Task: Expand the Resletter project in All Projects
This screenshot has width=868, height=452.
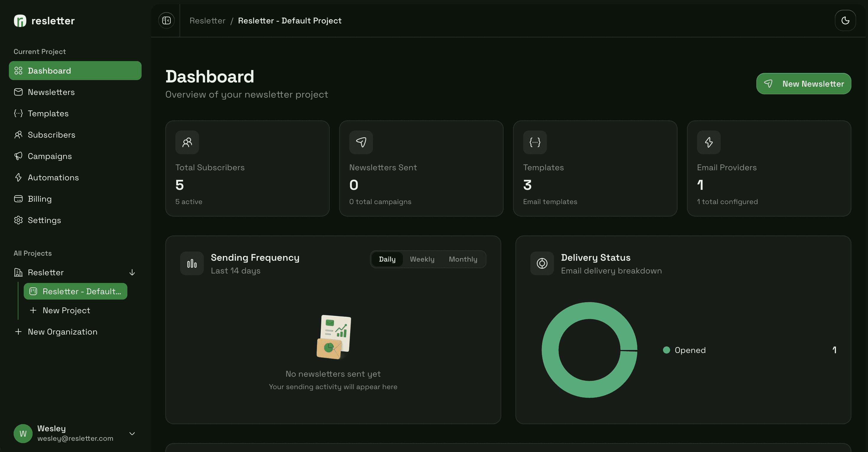Action: tap(46, 272)
